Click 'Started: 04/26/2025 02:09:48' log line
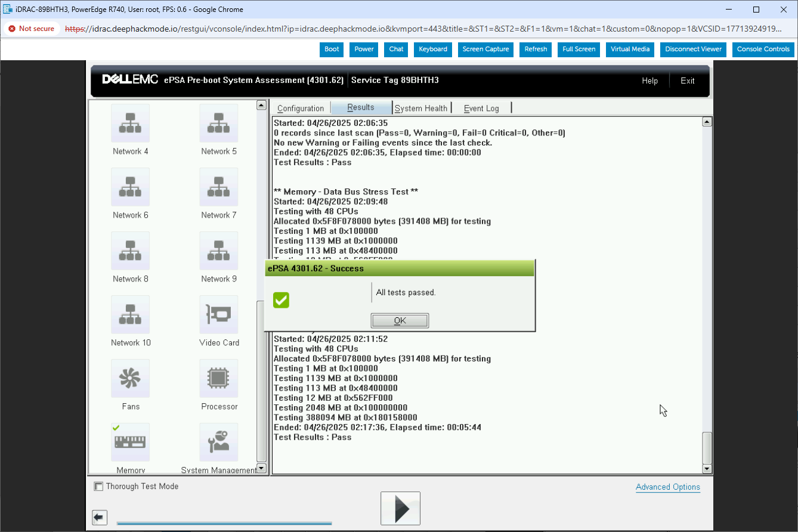This screenshot has width=798, height=532. (331, 202)
